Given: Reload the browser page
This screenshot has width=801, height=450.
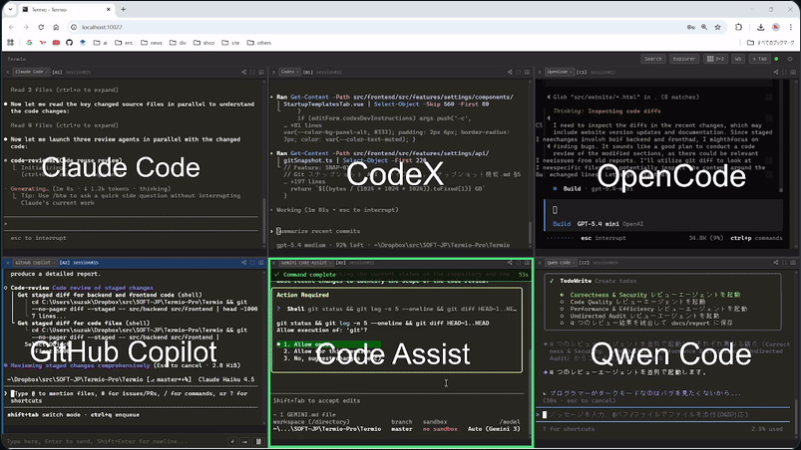Looking at the screenshot, I should (41, 27).
